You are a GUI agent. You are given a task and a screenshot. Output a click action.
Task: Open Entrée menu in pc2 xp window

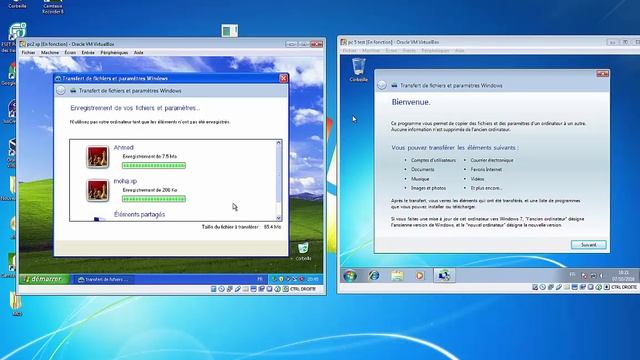88,53
